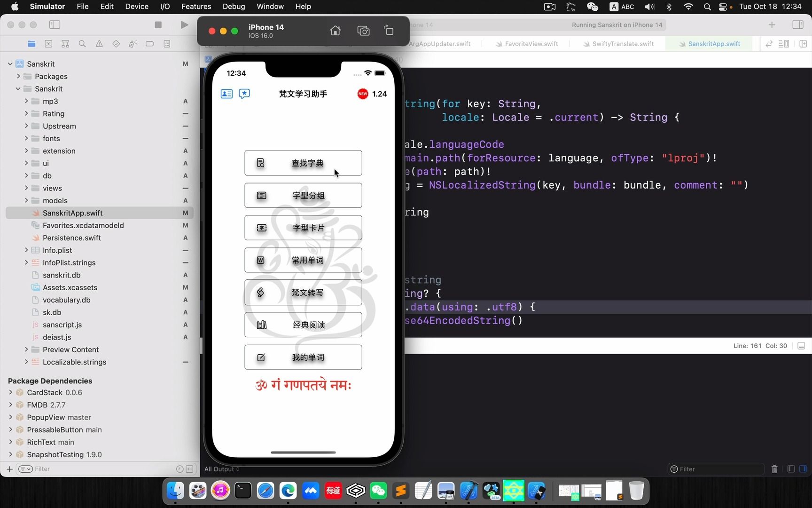Tap the 查找字典 button
This screenshot has height=508, width=812.
303,163
